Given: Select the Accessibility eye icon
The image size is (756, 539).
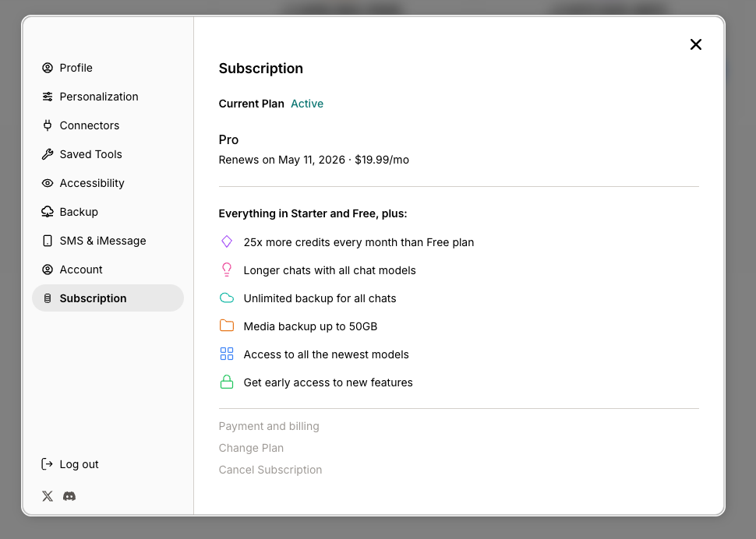Looking at the screenshot, I should click(48, 183).
